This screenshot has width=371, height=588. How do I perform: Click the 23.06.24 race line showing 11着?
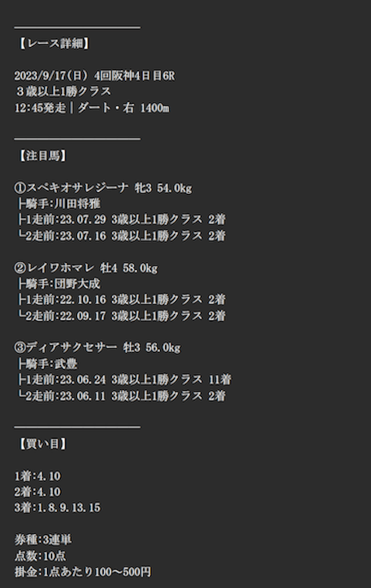click(x=124, y=380)
